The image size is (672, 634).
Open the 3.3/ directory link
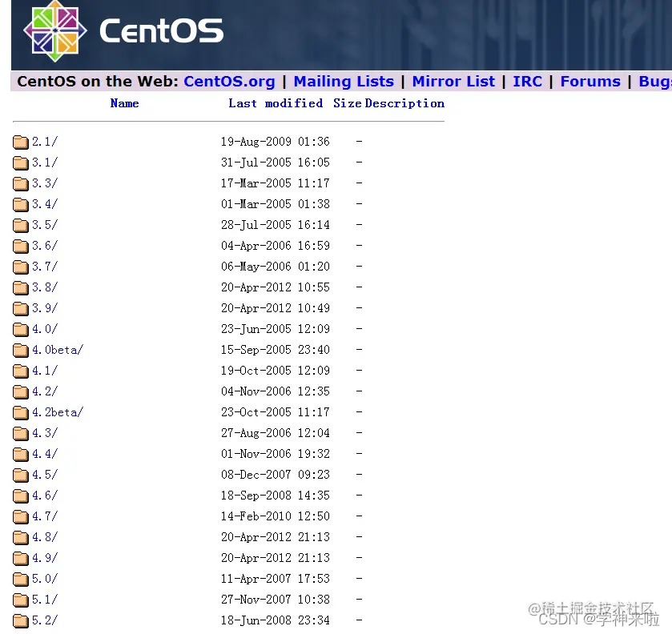[x=45, y=183]
